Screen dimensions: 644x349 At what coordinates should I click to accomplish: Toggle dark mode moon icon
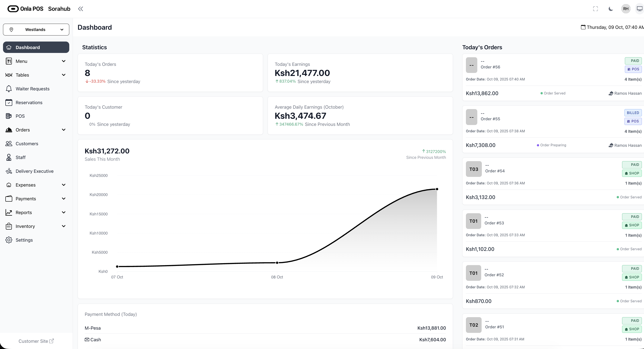(x=610, y=9)
